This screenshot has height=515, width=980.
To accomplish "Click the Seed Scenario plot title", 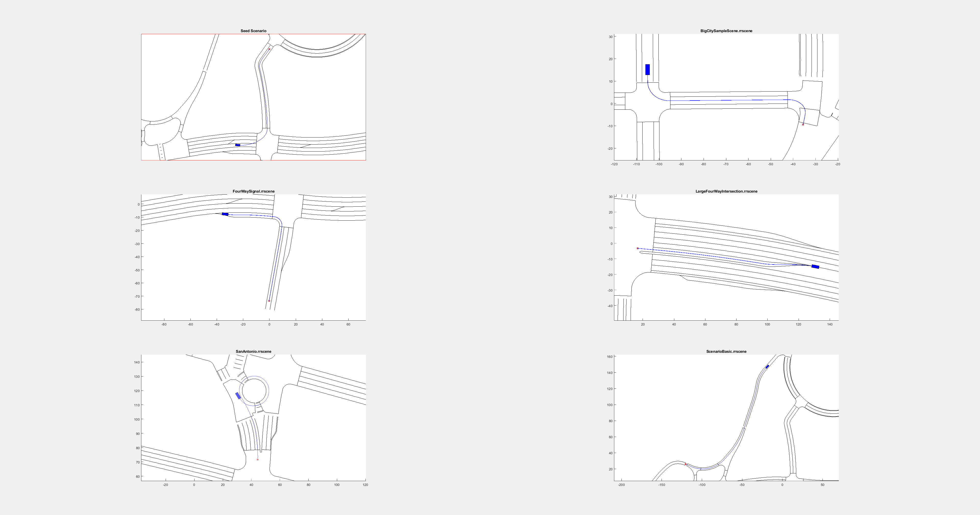I will tap(253, 31).
